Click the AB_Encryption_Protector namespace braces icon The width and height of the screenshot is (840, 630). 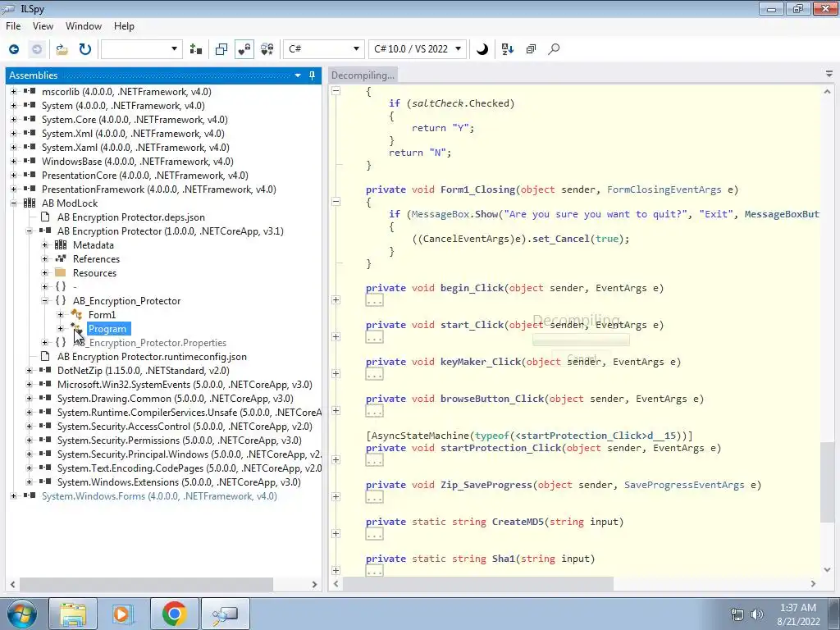click(61, 300)
